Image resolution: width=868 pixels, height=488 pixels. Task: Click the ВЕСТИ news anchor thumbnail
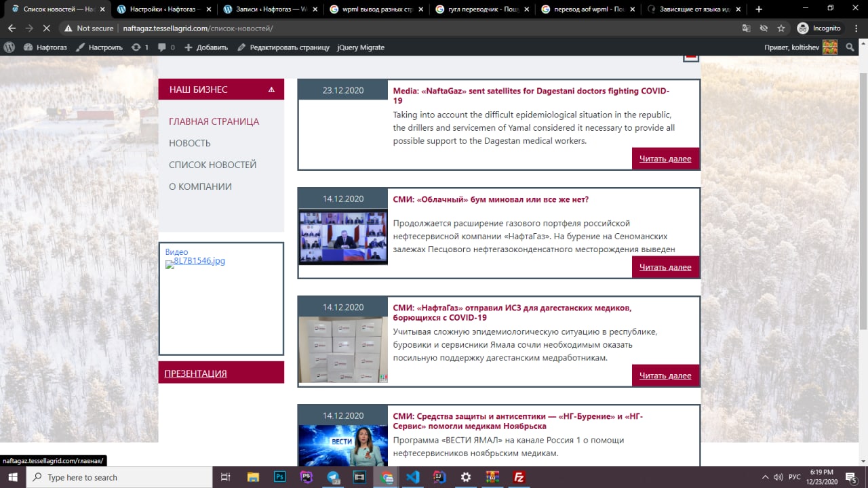coord(343,445)
